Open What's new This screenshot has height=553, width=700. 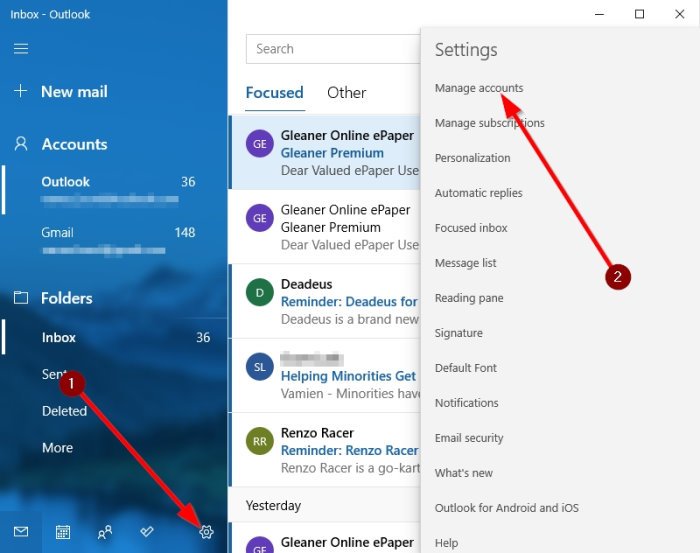point(463,473)
